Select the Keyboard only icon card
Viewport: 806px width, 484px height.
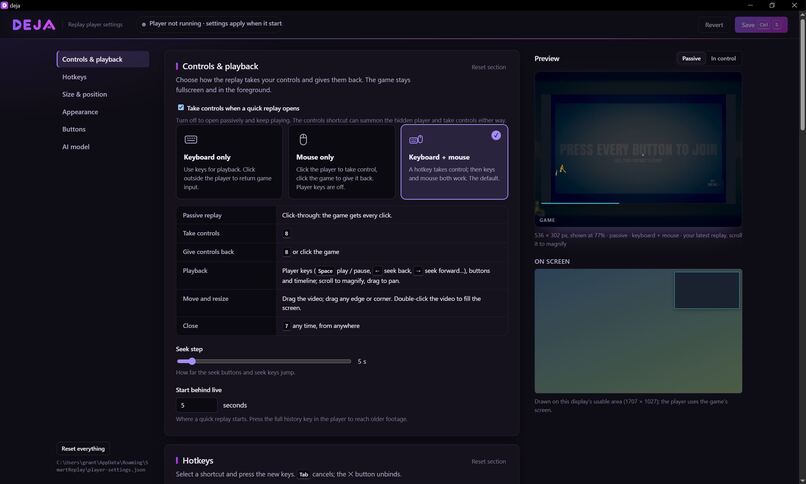click(x=229, y=162)
